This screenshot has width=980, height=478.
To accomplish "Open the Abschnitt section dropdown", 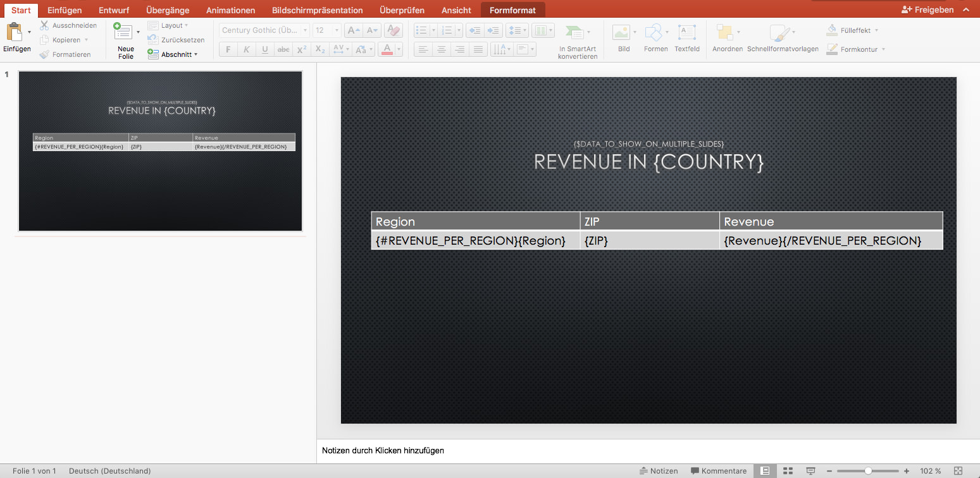I will [172, 54].
